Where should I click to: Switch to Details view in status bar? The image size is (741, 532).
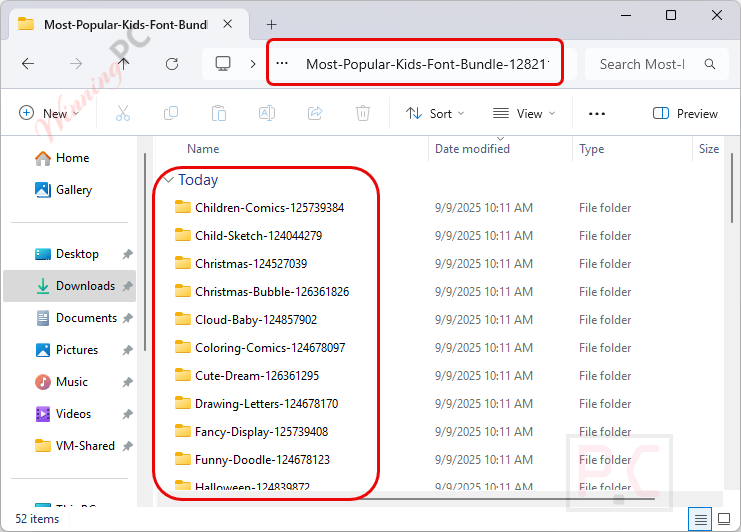coord(700,519)
